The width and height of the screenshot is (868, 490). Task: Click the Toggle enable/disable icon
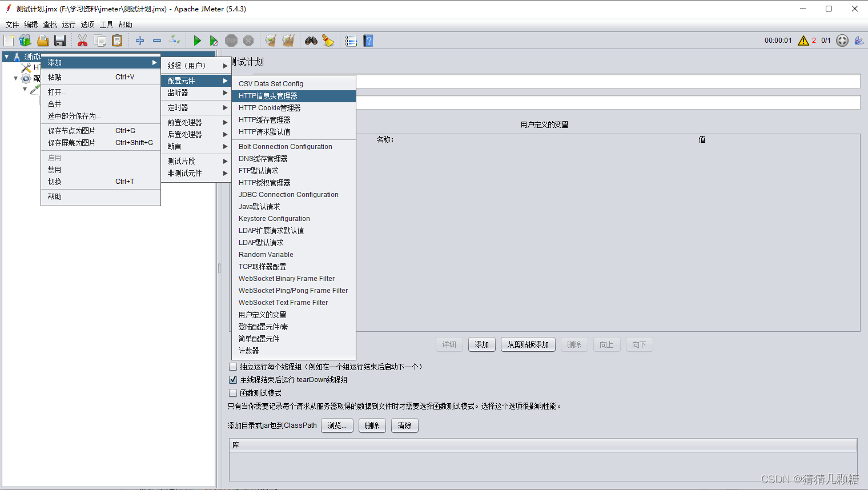(175, 41)
